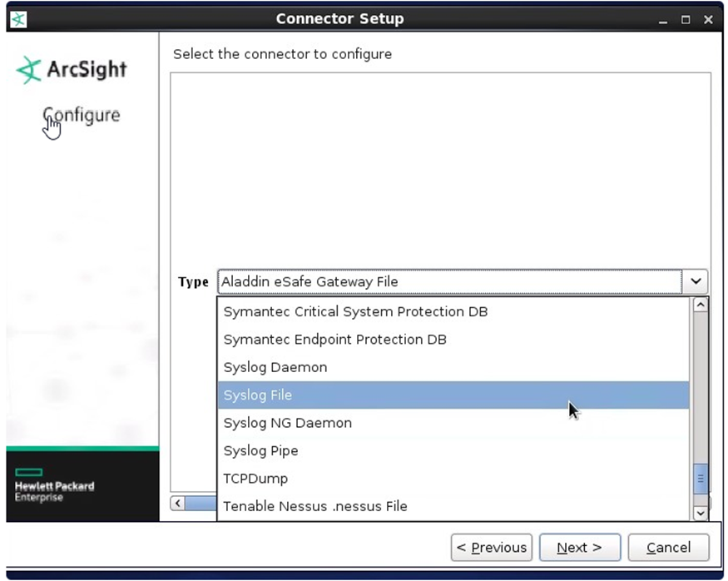Click the Configure step label in the sidebar
The image size is (728, 581).
point(80,115)
